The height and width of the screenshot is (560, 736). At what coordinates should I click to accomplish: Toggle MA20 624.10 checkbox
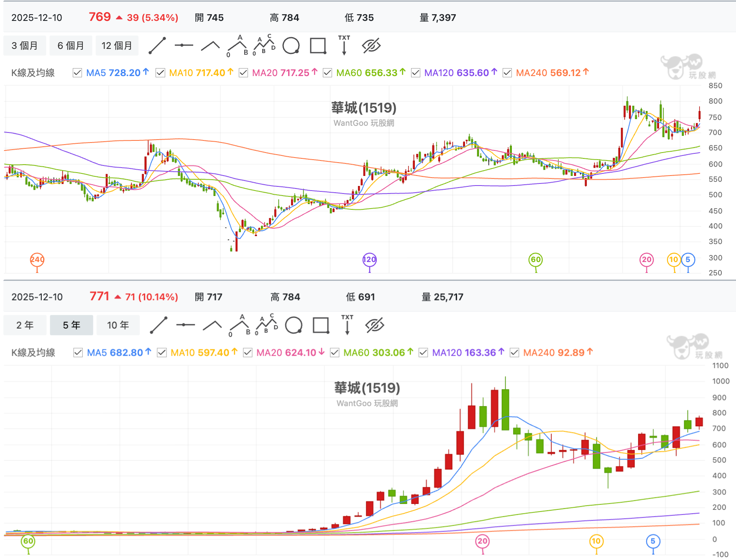(x=248, y=352)
